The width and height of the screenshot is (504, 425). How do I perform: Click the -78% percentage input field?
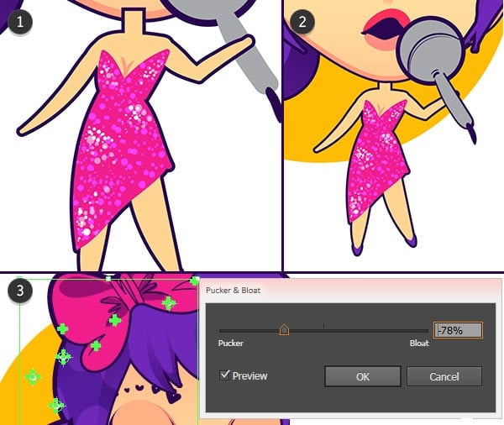point(458,330)
